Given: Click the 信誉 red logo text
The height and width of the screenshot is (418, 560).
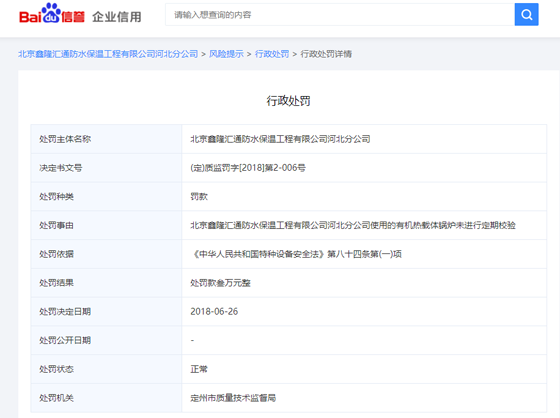Looking at the screenshot, I should click(73, 17).
